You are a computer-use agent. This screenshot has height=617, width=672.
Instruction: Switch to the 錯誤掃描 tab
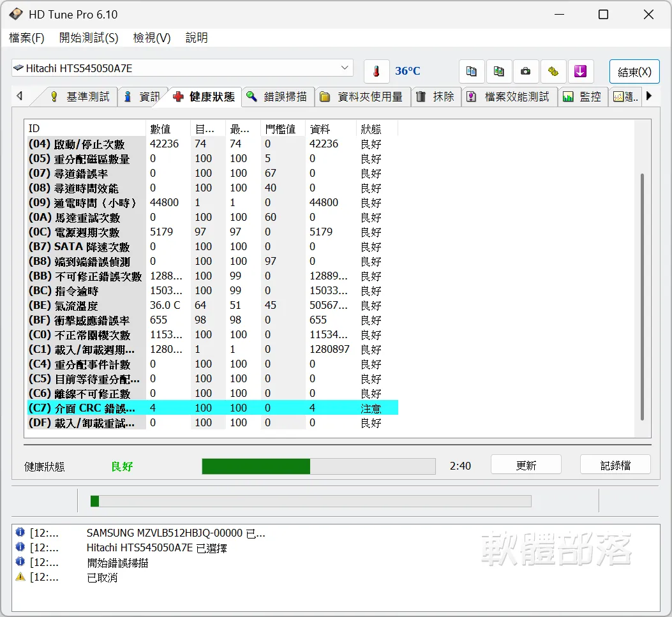pyautogui.click(x=278, y=97)
